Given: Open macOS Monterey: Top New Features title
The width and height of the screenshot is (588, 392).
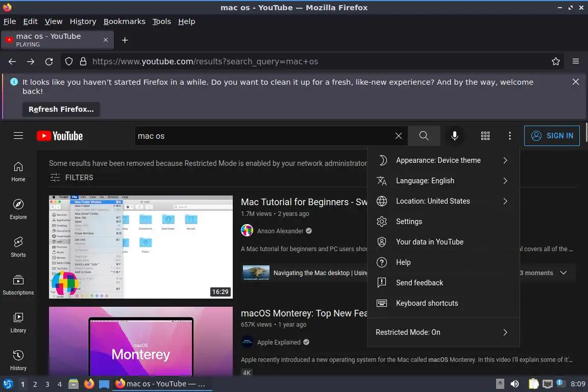Looking at the screenshot, I should pyautogui.click(x=304, y=313).
